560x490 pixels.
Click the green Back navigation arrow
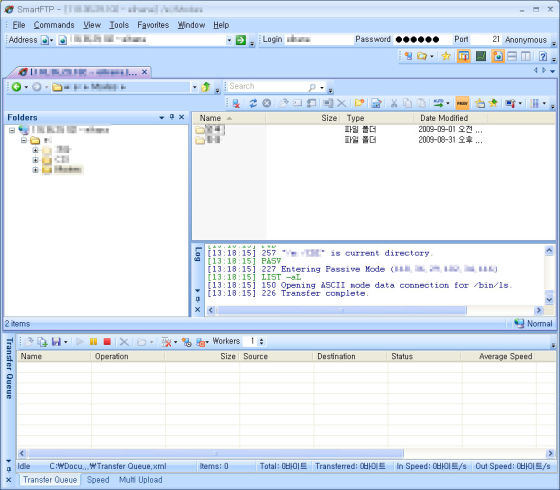click(x=16, y=87)
